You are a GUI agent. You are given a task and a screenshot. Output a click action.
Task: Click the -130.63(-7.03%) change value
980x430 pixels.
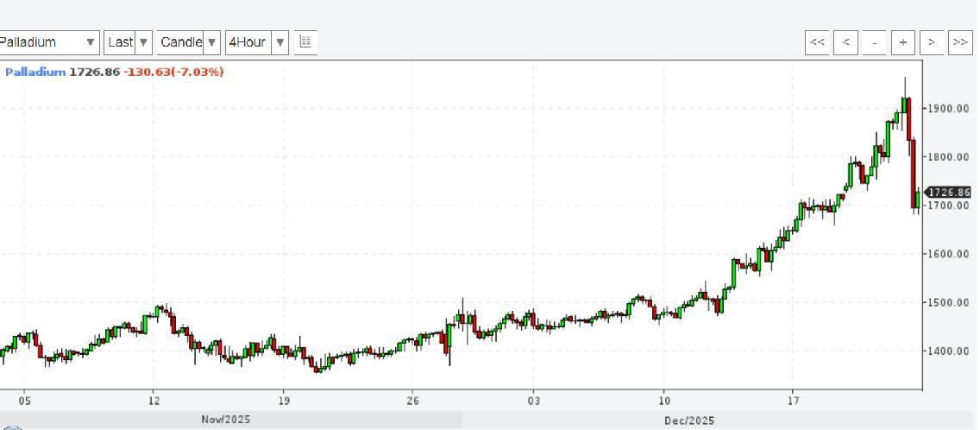[173, 72]
